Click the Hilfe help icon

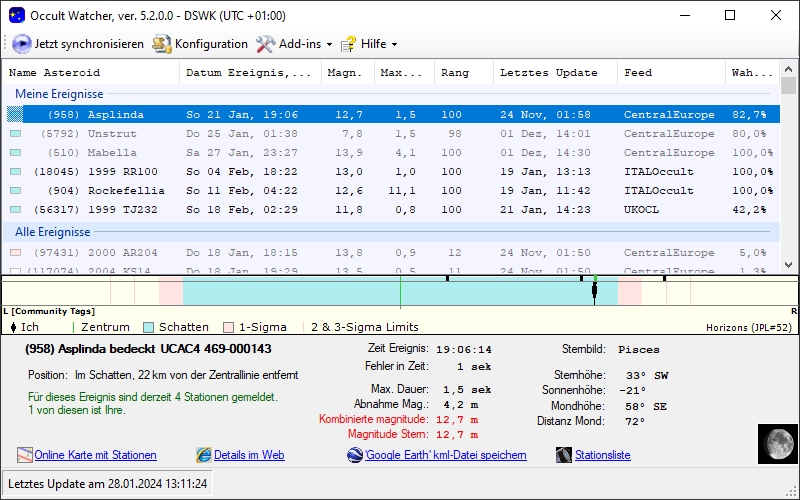pyautogui.click(x=348, y=44)
